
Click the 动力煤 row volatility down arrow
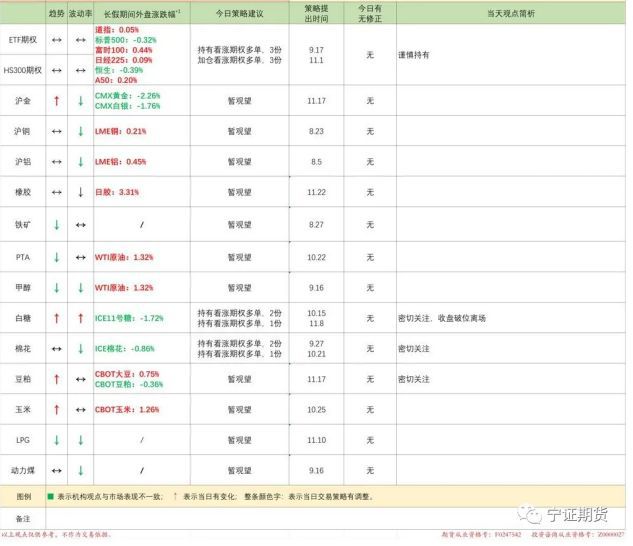pyautogui.click(x=81, y=470)
